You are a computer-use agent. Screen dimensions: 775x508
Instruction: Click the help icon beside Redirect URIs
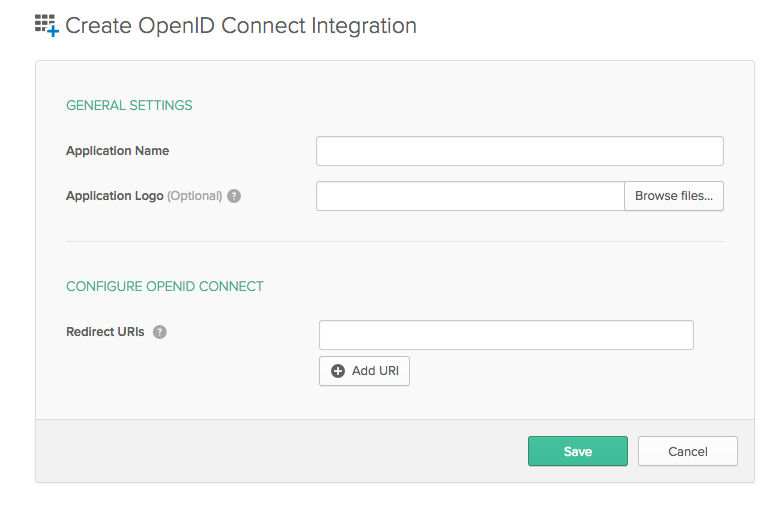(x=160, y=332)
